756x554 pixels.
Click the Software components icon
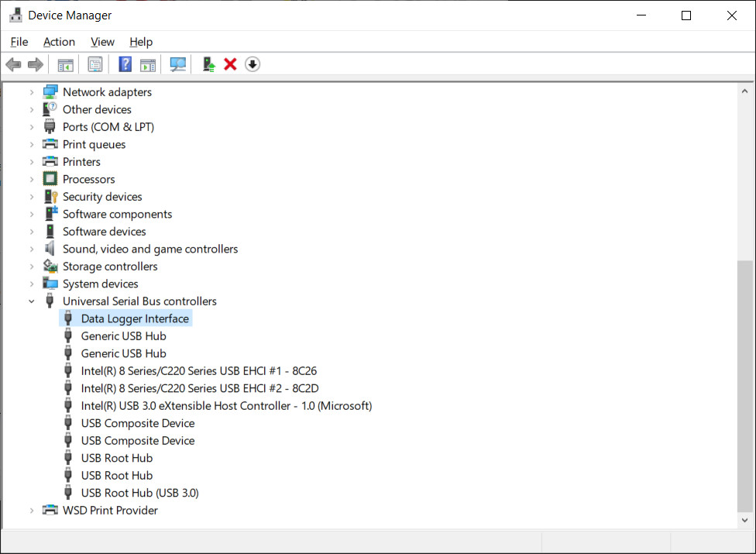[50, 214]
